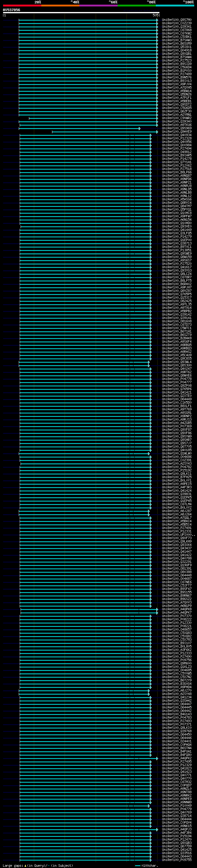Select hit UniRef100_P27495
This screenshot has width=197, height=868.
(x=176, y=761)
